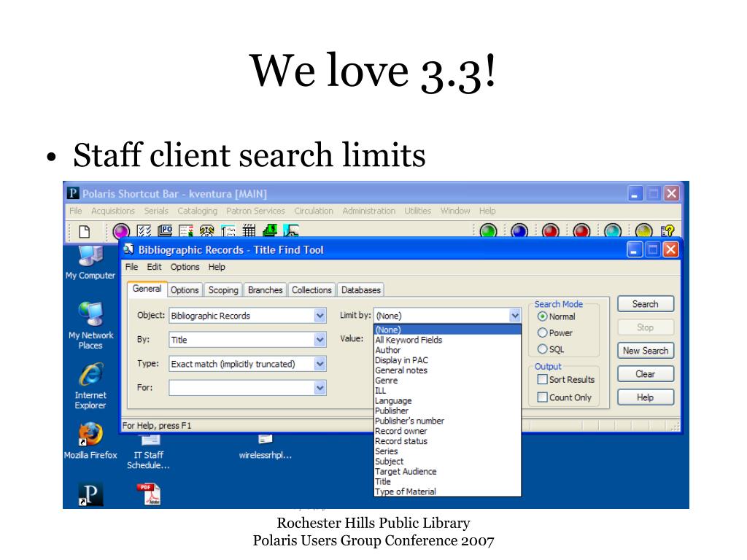Click the purple sphere toolbar icon
The width and height of the screenshot is (747, 560).
pos(121,231)
